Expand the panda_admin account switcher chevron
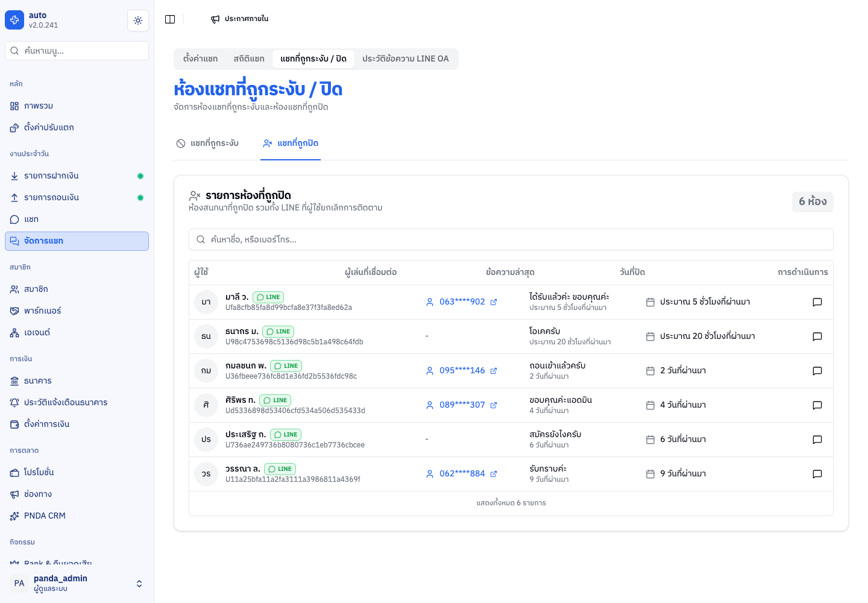This screenshot has height=603, width=868. pyautogui.click(x=139, y=584)
